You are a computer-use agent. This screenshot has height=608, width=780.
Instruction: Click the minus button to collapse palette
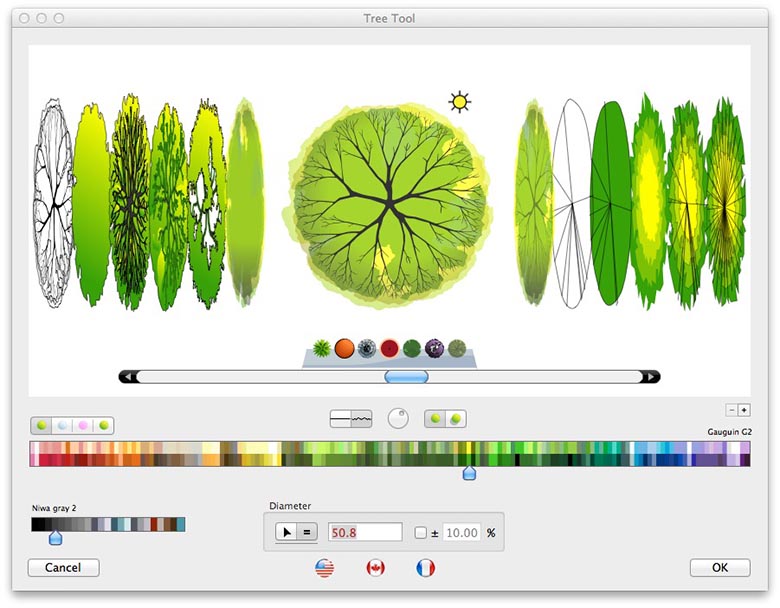coord(731,410)
